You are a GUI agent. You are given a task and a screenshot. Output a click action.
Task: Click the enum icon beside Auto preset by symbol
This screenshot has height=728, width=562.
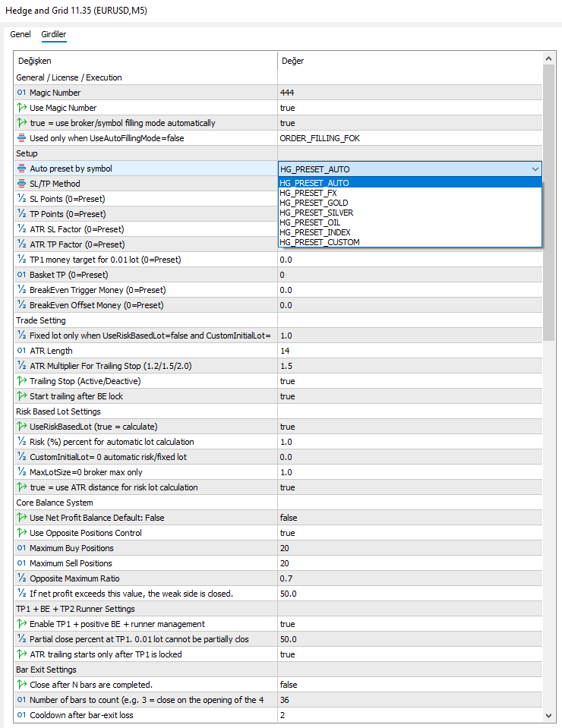(x=21, y=168)
